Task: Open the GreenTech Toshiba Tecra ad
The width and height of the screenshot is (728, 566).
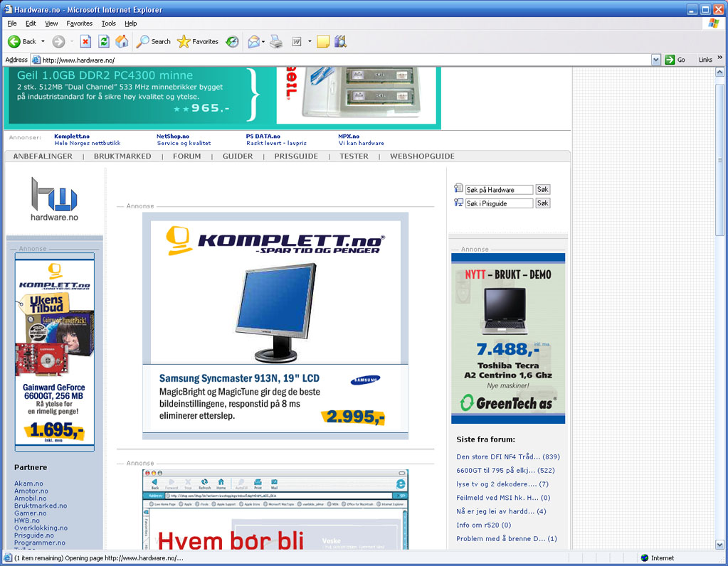Action: [508, 338]
